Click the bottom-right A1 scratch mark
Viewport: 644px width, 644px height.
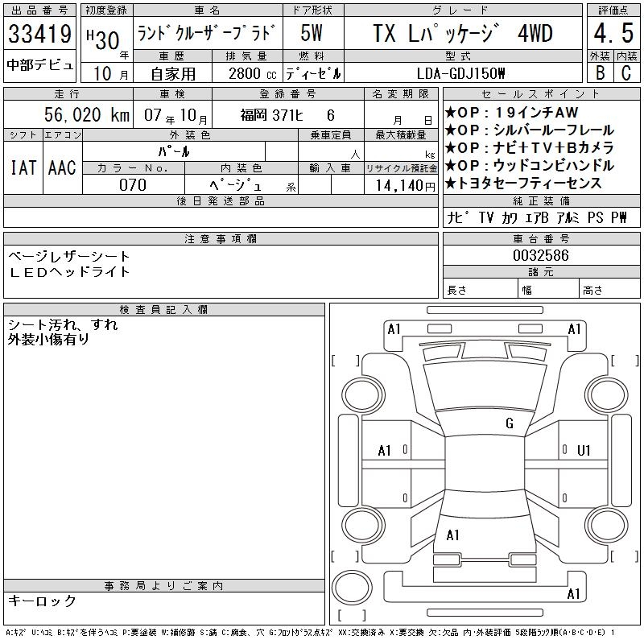point(573,594)
